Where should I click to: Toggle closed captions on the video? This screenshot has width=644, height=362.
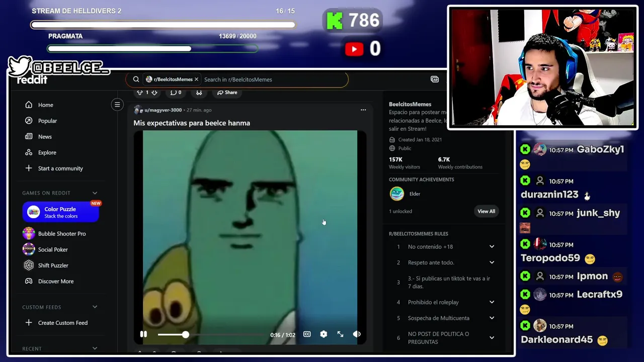click(x=307, y=334)
